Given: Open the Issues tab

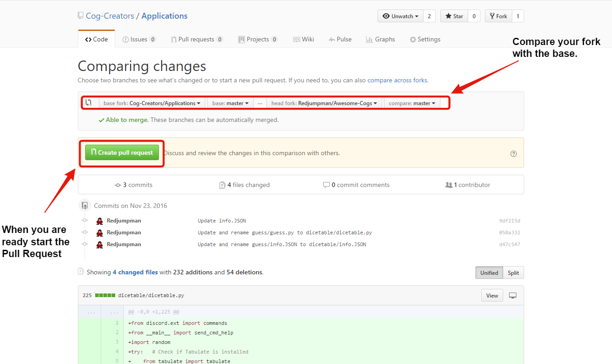Looking at the screenshot, I should click(139, 39).
